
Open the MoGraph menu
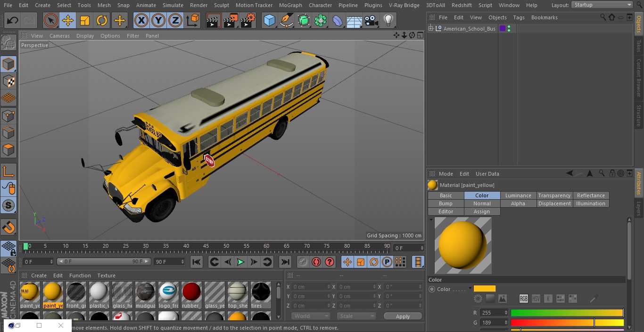click(x=290, y=5)
